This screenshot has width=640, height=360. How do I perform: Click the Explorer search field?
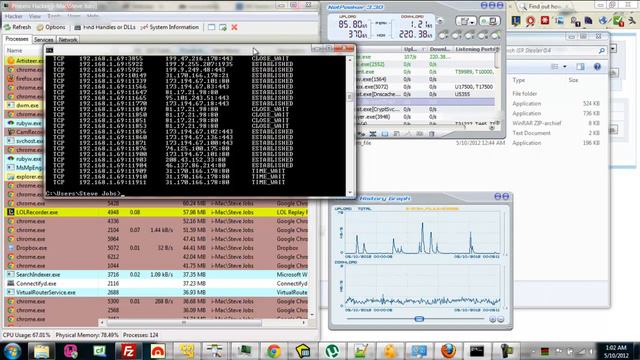[x=556, y=51]
